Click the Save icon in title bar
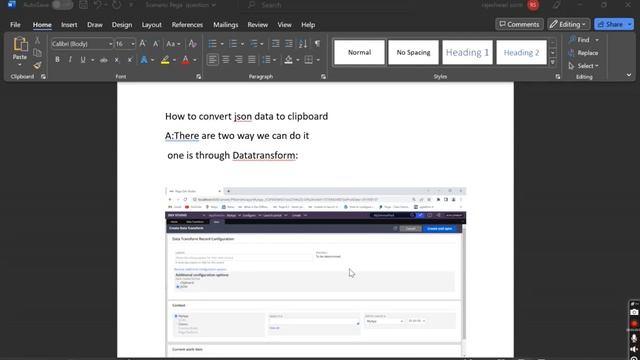Viewport: 640px width, 360px height. pos(83,5)
